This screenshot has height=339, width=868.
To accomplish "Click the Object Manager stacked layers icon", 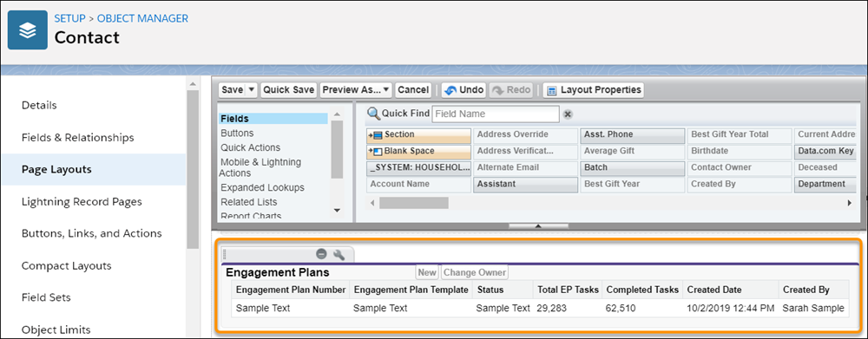I will 28,29.
